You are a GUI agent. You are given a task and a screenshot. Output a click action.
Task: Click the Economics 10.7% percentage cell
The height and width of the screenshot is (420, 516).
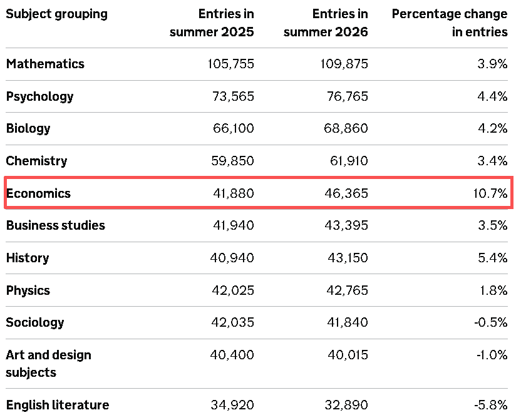(x=490, y=193)
